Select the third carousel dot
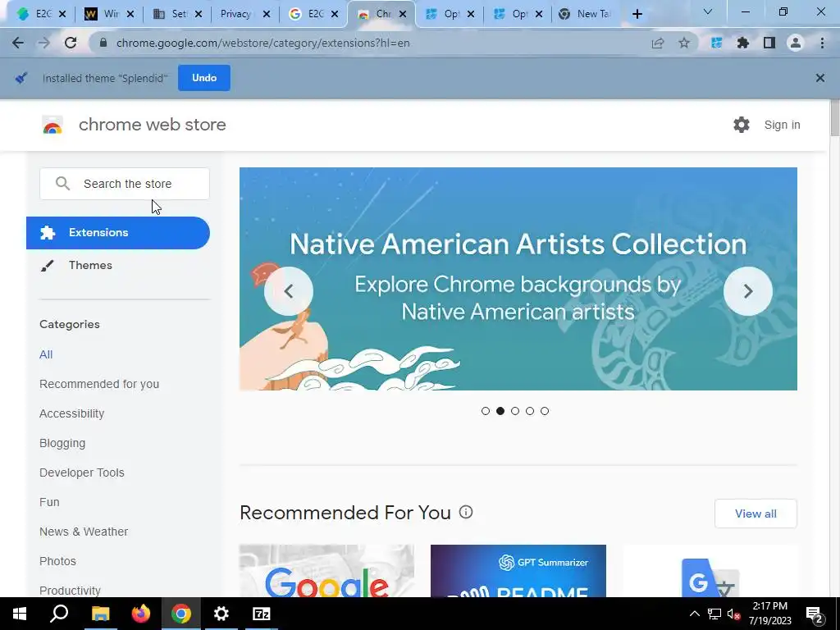The height and width of the screenshot is (630, 840). click(515, 411)
